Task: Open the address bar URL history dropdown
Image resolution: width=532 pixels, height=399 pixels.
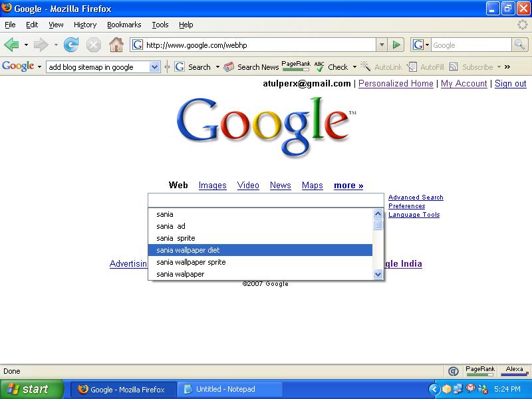Action: coord(381,45)
